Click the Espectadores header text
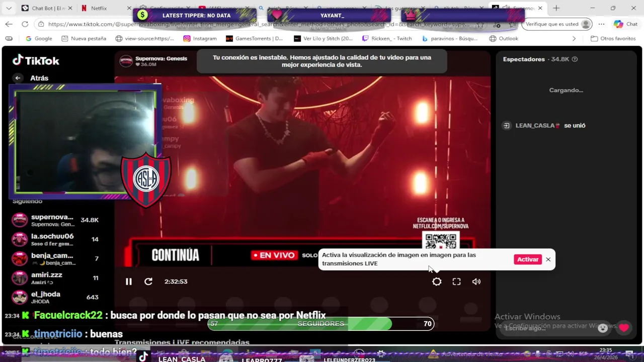This screenshot has width=644, height=362. (524, 59)
